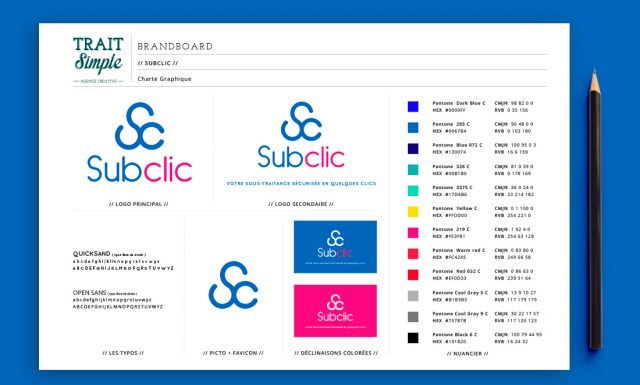Click the '// LES TYPOS //' caption

coord(123,353)
